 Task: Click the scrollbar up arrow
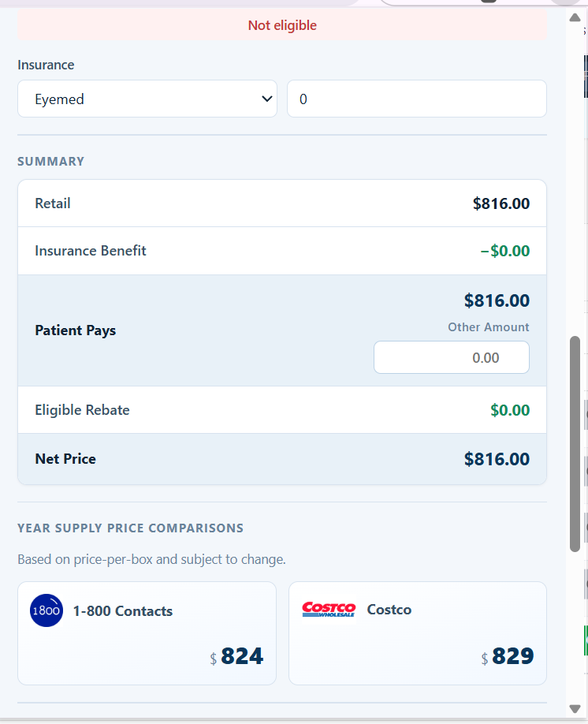coord(575,16)
